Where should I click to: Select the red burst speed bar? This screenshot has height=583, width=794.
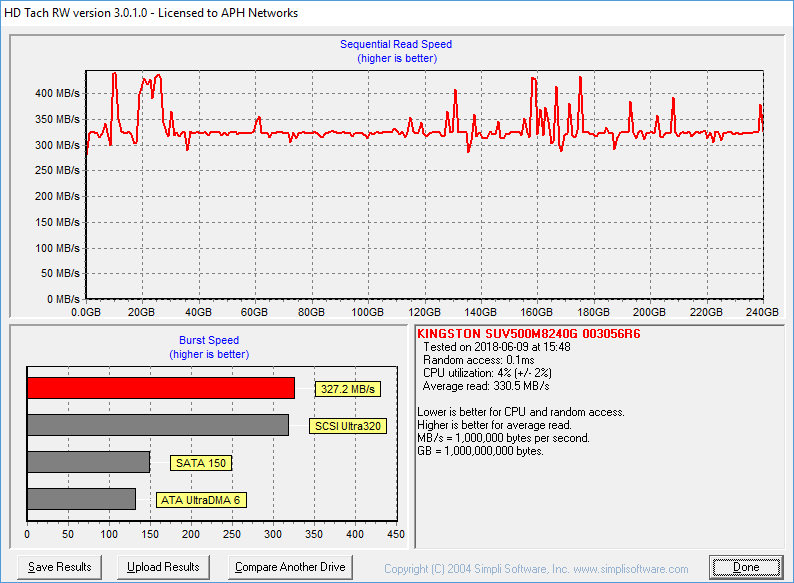161,388
